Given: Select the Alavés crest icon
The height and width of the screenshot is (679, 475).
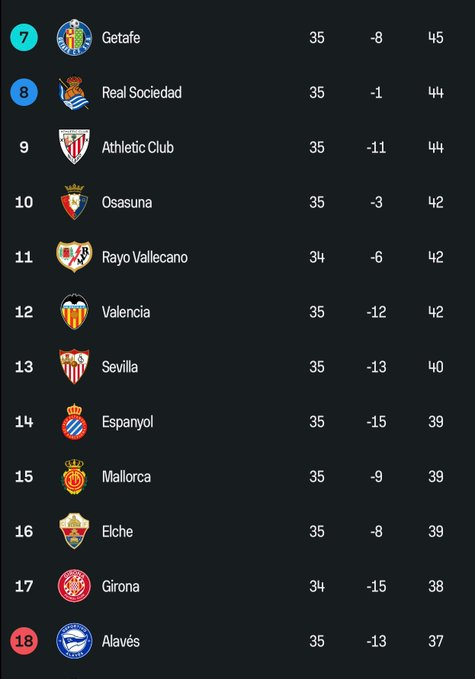Looking at the screenshot, I should coord(74,641).
